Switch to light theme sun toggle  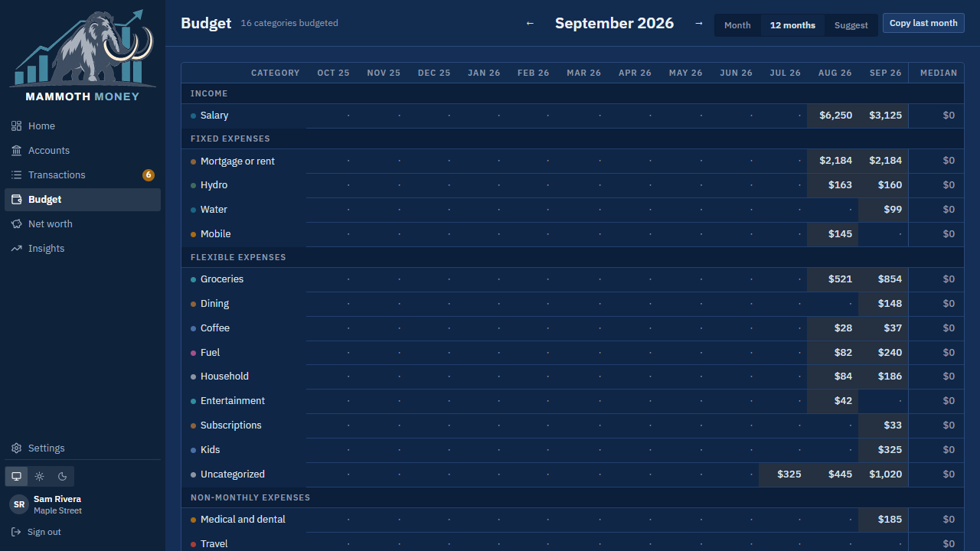[40, 476]
